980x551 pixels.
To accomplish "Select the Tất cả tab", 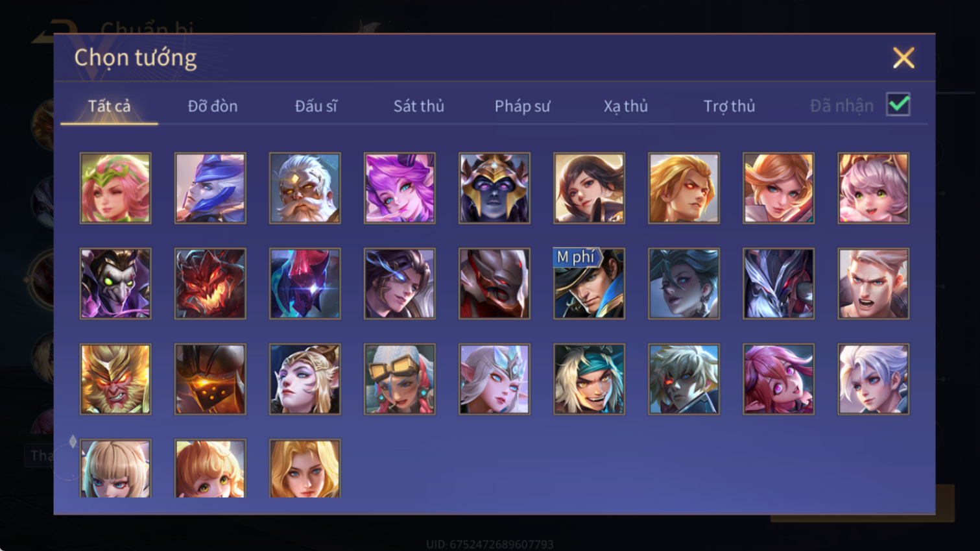I will point(109,106).
